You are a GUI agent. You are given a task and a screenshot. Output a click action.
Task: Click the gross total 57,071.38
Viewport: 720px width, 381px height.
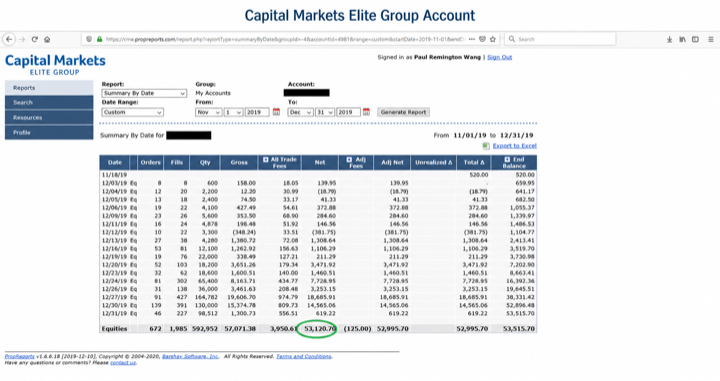239,329
